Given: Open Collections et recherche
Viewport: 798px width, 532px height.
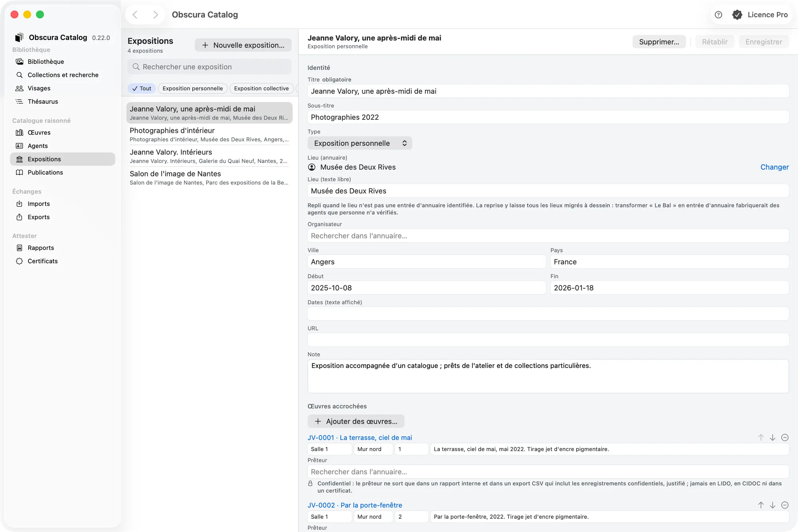Looking at the screenshot, I should point(63,75).
